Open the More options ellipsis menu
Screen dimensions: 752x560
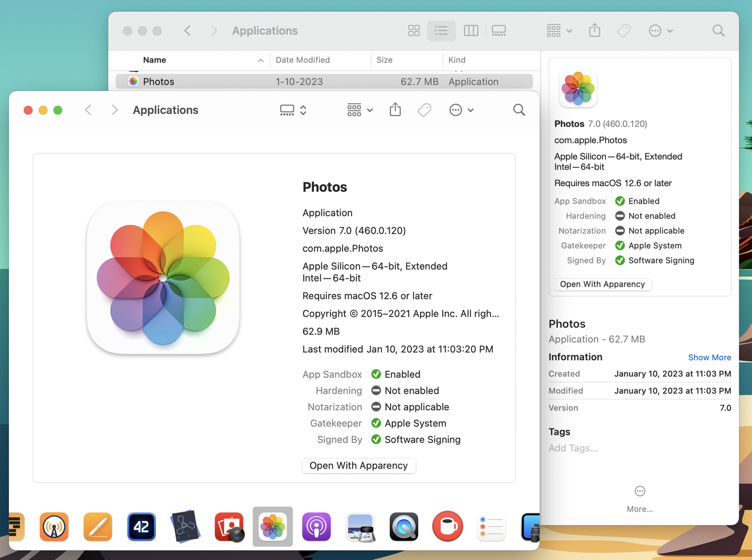click(461, 110)
